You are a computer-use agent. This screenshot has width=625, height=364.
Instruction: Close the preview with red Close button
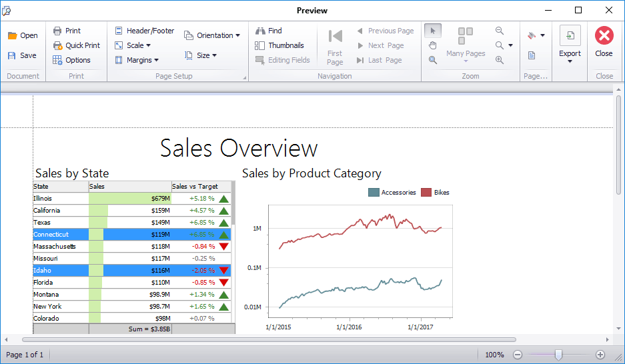pyautogui.click(x=604, y=41)
